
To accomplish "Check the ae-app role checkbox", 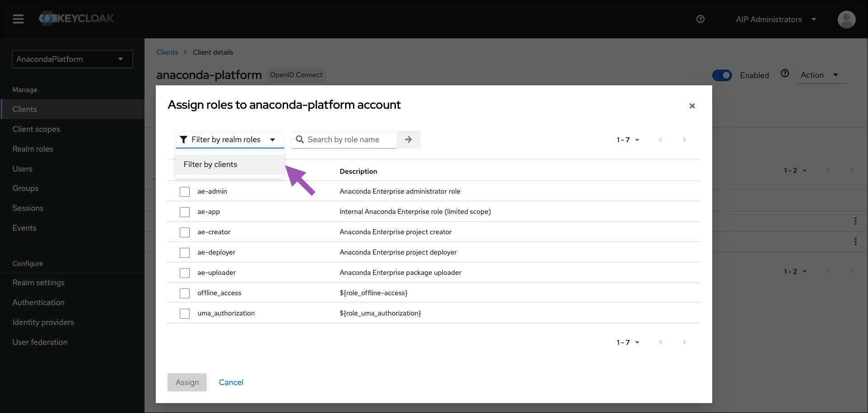I will click(185, 212).
